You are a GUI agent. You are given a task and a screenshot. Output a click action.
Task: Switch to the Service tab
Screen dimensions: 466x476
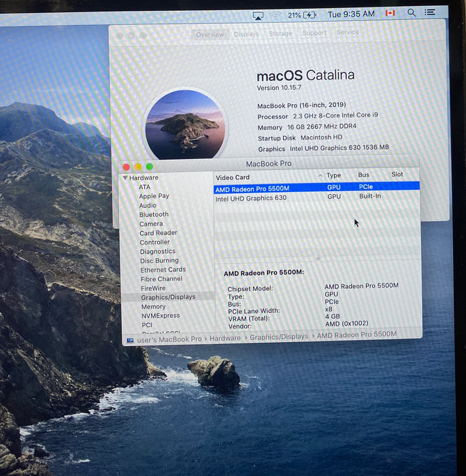pos(348,32)
